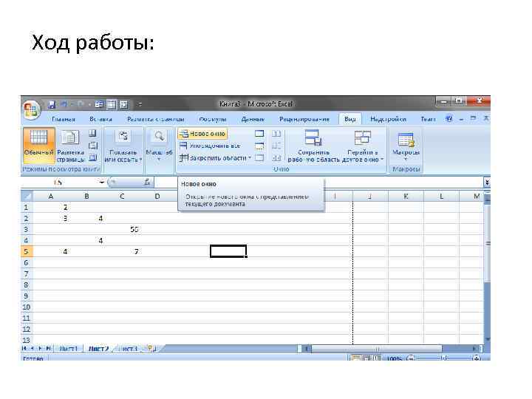
Task: Click the Unhide window icon
Action: pyautogui.click(x=259, y=158)
